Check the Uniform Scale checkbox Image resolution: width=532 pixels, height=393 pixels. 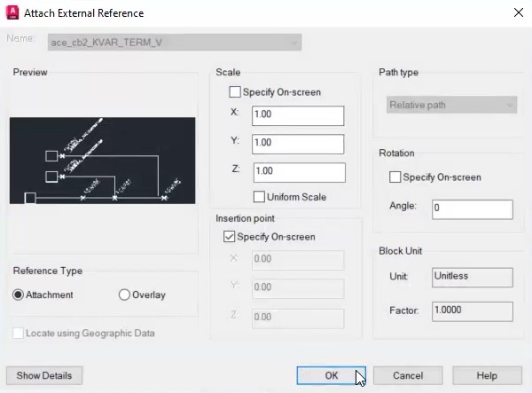260,197
